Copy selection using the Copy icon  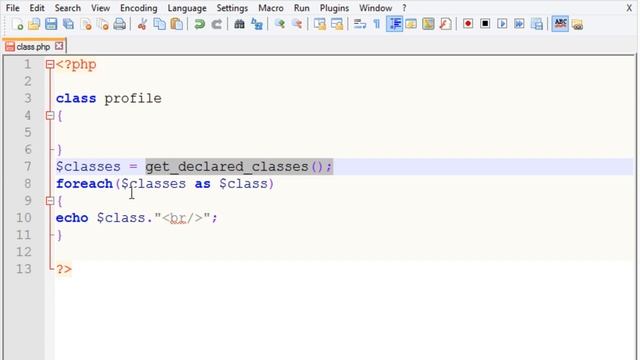(159, 24)
